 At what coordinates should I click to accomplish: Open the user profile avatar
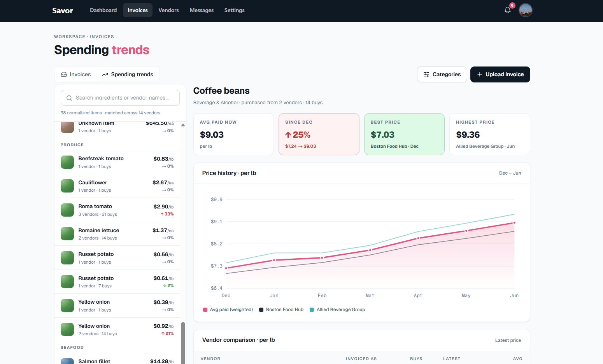(526, 10)
